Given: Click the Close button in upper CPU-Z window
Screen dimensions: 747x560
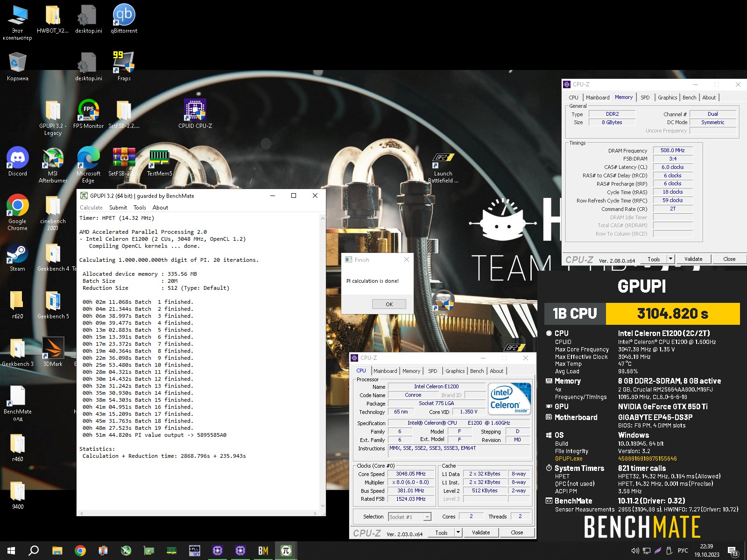Looking at the screenshot, I should 729,259.
